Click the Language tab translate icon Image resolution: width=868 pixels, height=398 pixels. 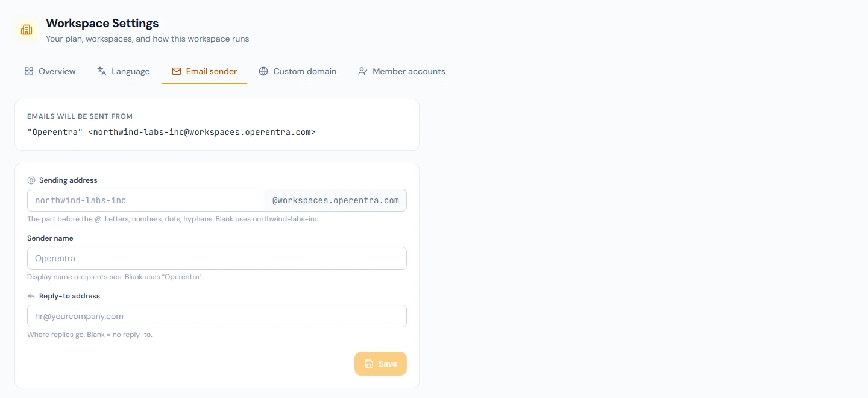[102, 71]
